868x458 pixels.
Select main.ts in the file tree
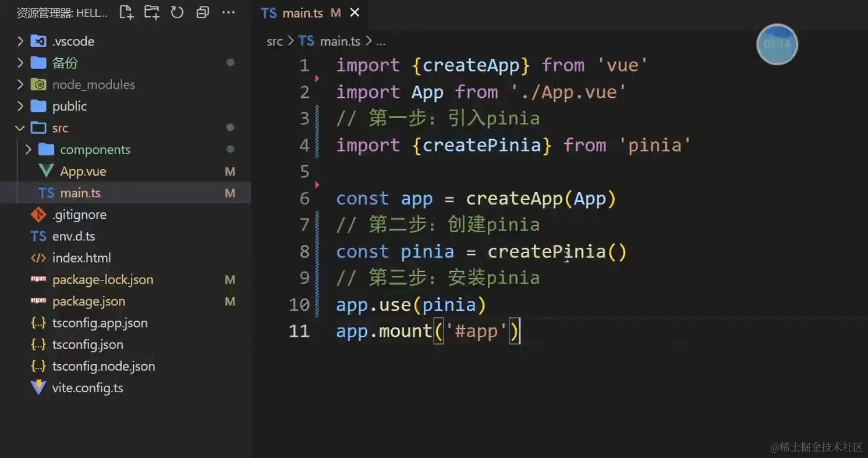tap(80, 193)
